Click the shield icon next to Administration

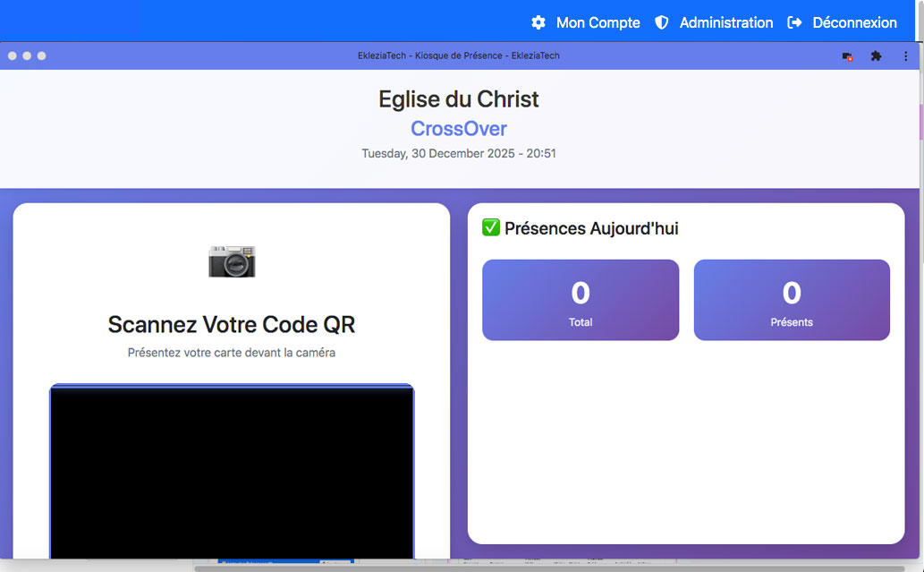click(662, 22)
